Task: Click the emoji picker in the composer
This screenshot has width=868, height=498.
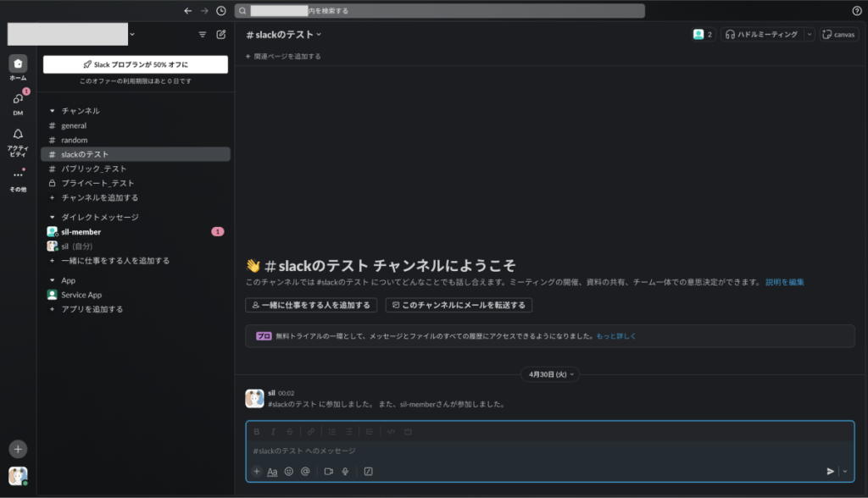Action: click(289, 472)
